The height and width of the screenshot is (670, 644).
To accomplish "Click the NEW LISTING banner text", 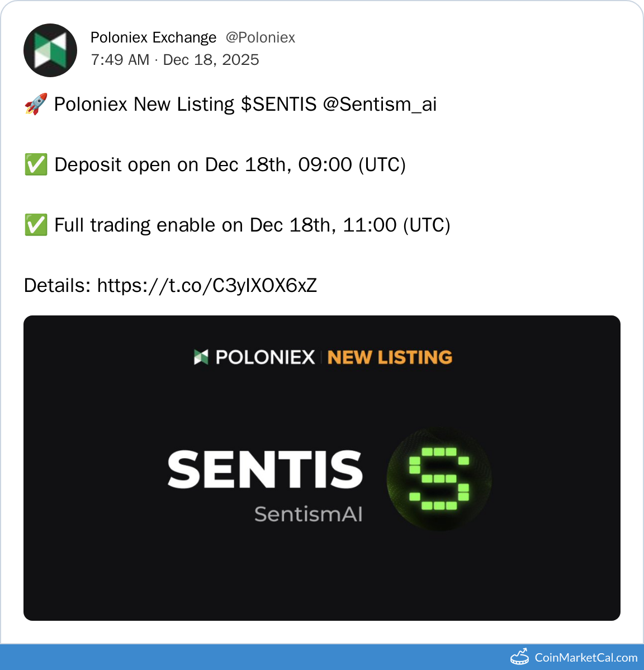I will (390, 357).
